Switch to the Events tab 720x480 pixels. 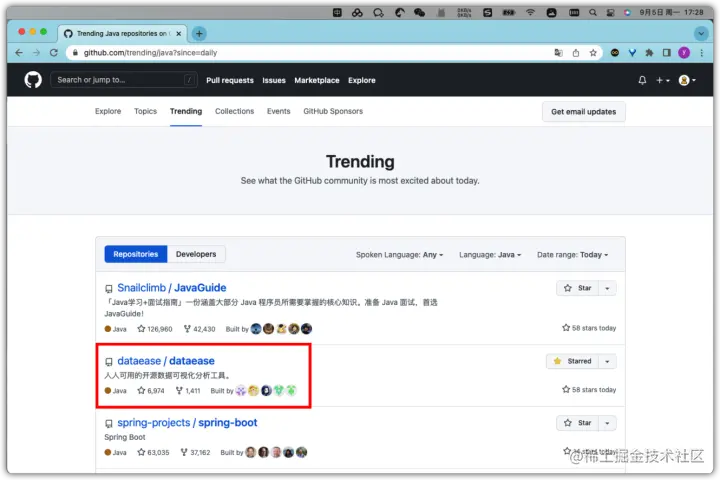tap(278, 111)
